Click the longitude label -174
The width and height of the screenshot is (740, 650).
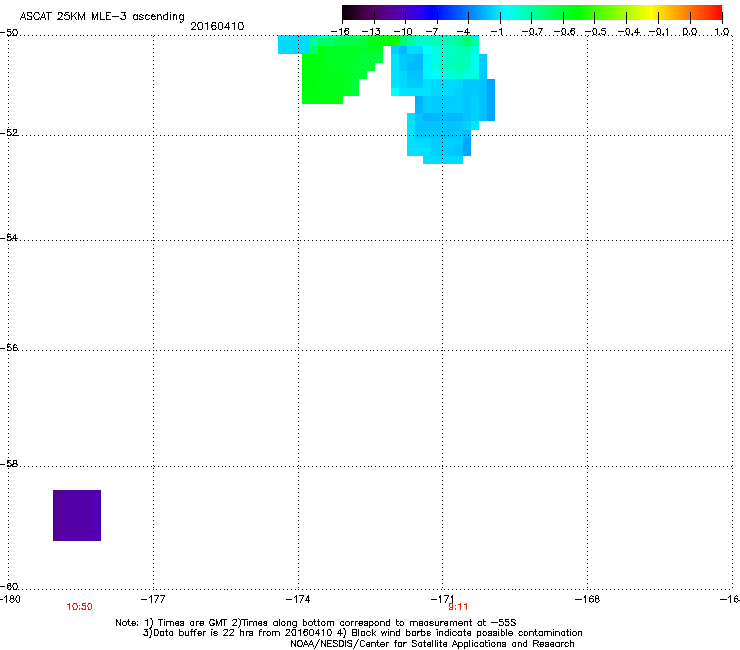298,599
